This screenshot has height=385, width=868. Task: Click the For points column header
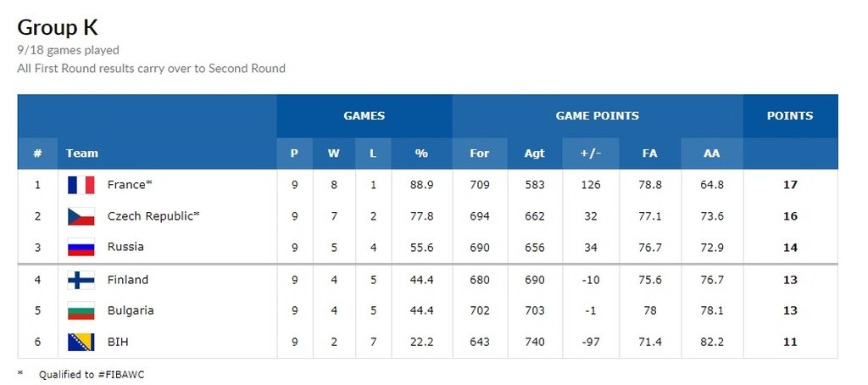tap(480, 153)
